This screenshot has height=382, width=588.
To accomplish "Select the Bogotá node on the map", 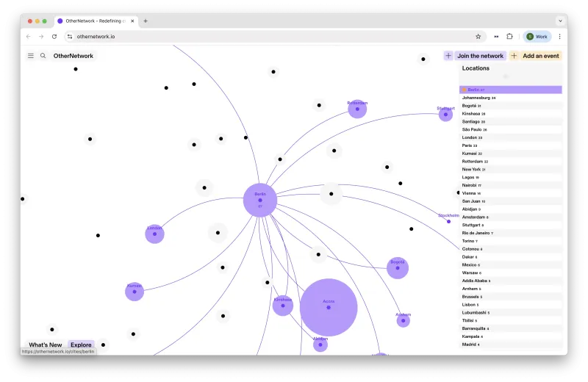I will (398, 267).
